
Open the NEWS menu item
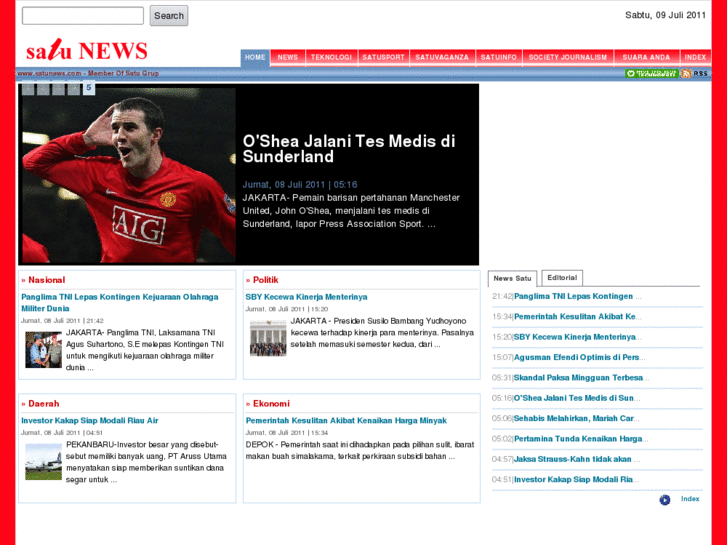pyautogui.click(x=287, y=58)
